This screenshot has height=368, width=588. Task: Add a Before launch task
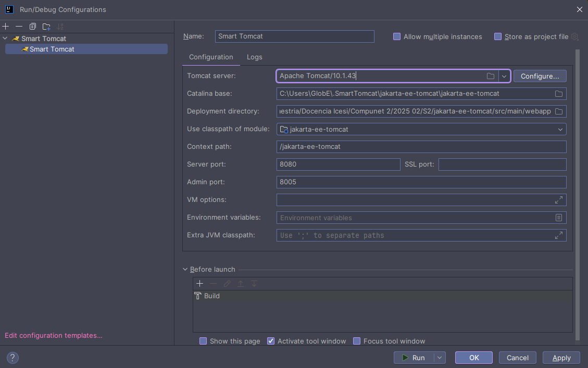[199, 284]
